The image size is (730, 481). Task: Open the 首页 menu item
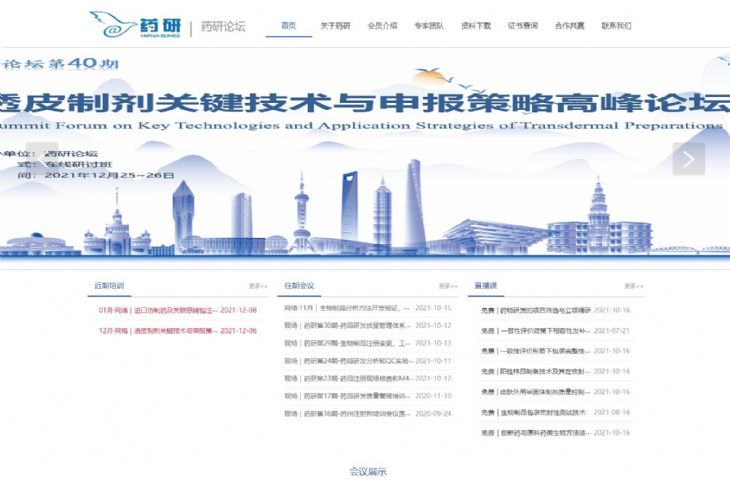coord(289,26)
